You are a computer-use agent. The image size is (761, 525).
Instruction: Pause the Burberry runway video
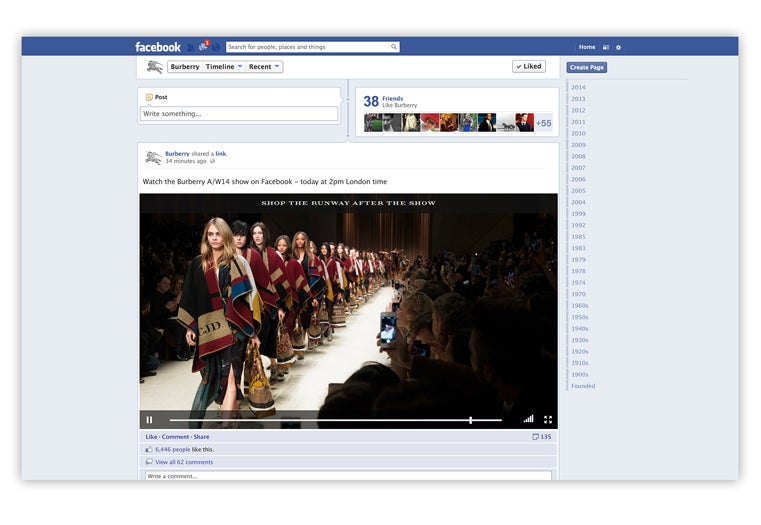point(150,420)
